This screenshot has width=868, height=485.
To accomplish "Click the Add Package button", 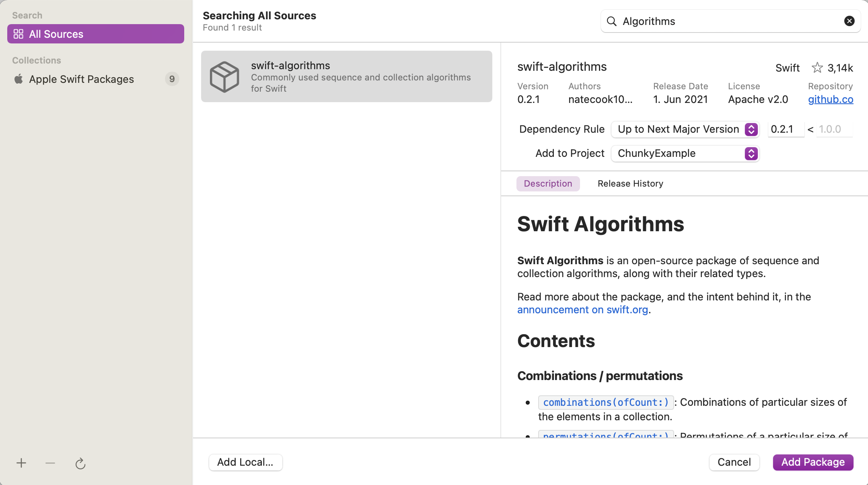I will 813,462.
